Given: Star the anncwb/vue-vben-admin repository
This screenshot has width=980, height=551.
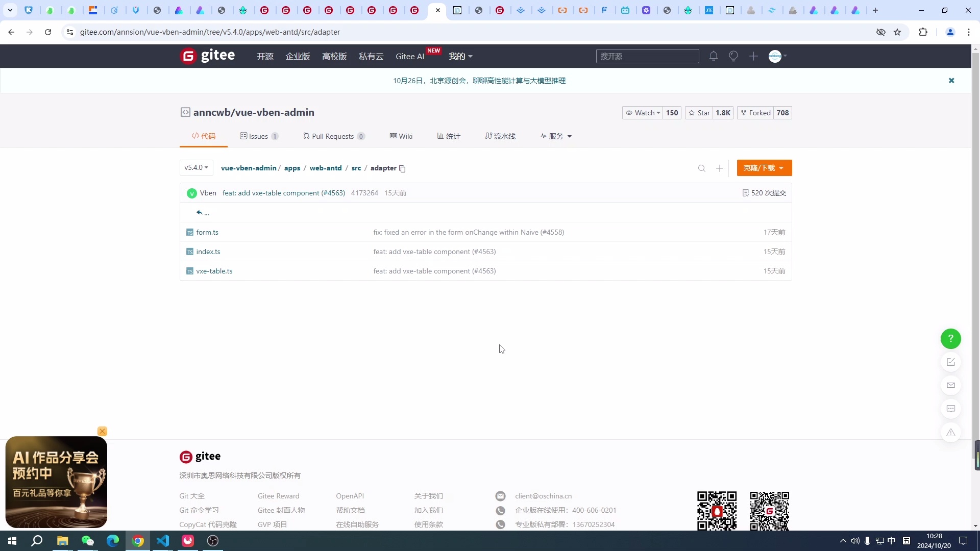Looking at the screenshot, I should 700,113.
